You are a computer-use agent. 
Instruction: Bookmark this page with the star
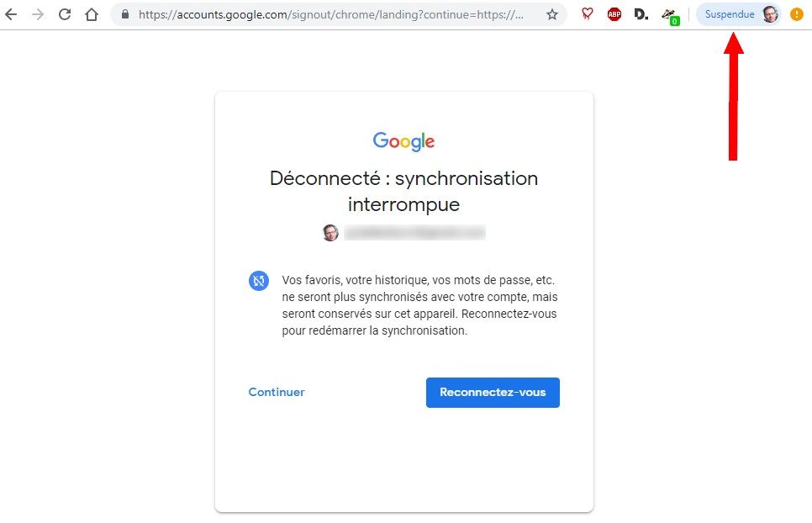pyautogui.click(x=552, y=14)
